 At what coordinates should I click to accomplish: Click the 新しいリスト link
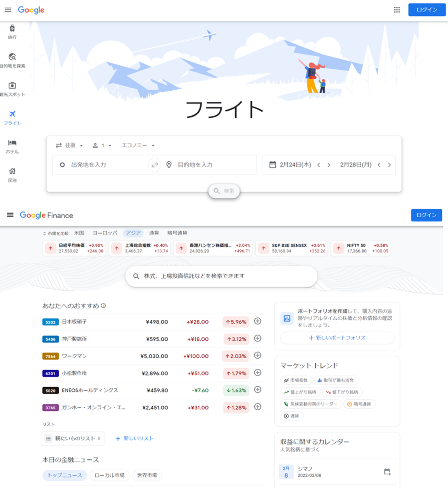(x=134, y=439)
